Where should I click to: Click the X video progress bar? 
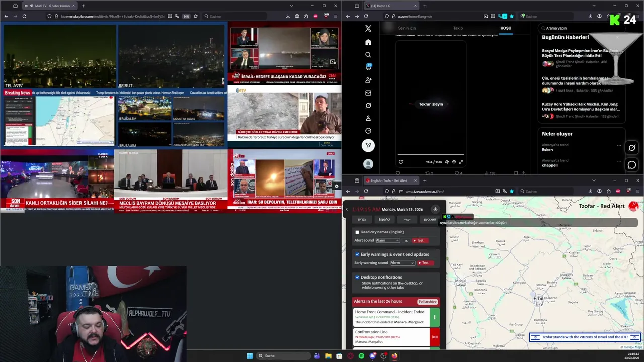(x=431, y=154)
